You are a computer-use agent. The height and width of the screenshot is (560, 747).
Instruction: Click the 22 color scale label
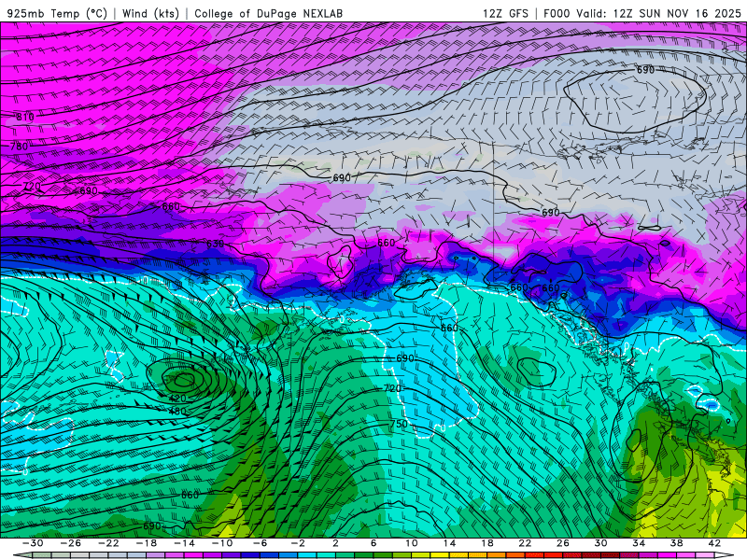click(x=525, y=543)
